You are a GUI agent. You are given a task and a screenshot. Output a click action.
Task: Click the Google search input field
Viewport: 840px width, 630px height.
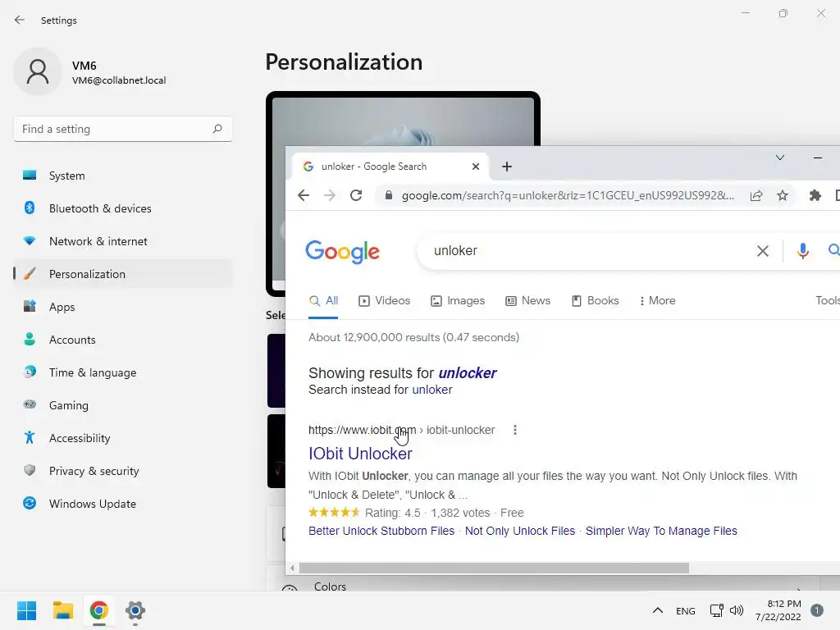[x=589, y=251]
